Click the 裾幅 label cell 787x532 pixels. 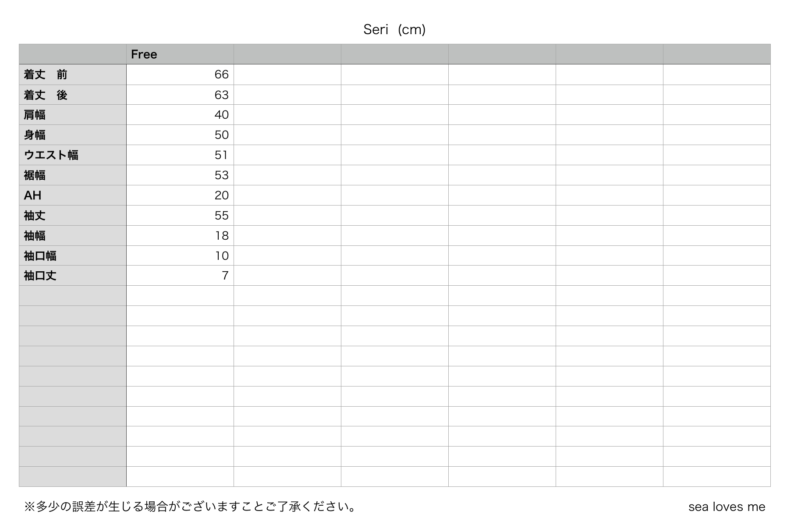[73, 175]
